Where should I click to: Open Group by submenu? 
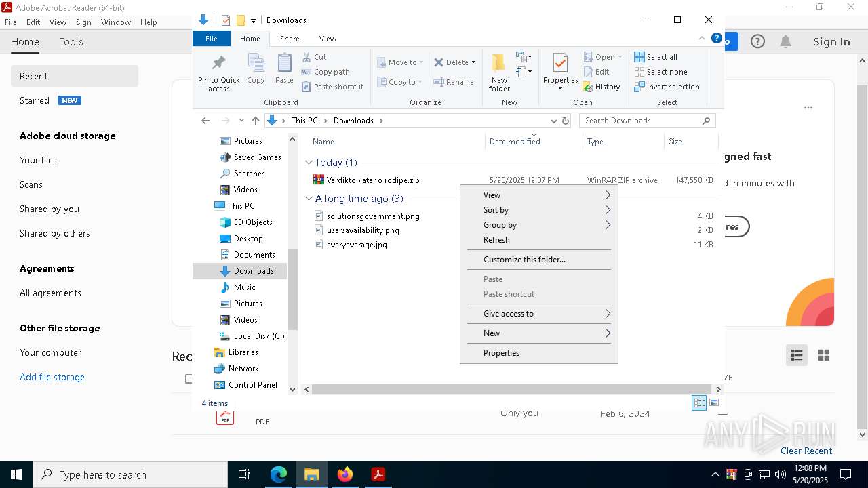click(539, 225)
